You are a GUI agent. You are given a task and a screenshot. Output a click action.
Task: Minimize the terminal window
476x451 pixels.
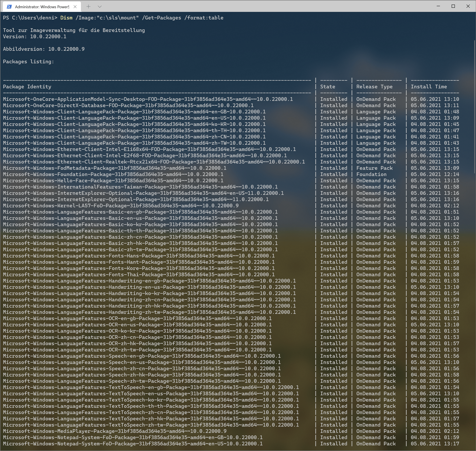point(438,6)
